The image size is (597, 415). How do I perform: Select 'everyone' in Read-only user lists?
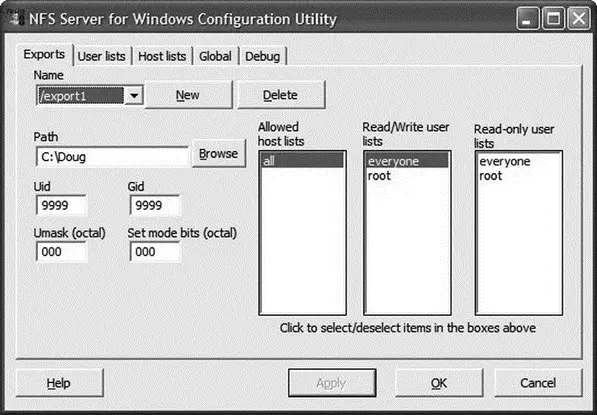(519, 161)
